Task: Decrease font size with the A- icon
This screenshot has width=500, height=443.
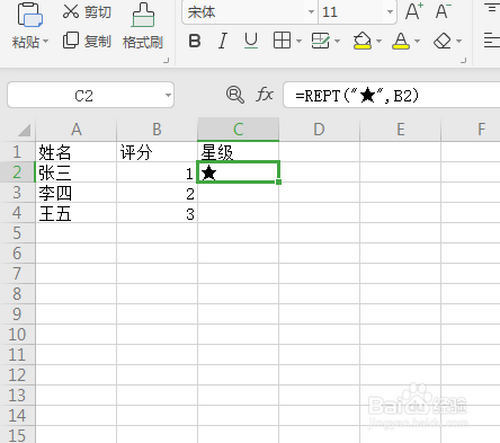Action: click(443, 11)
